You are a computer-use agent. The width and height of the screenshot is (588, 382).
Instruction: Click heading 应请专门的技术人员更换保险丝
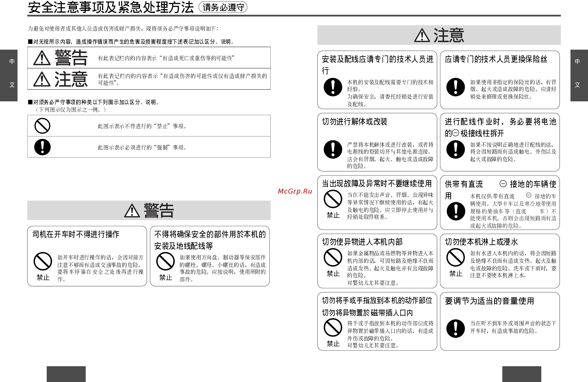[x=496, y=59]
